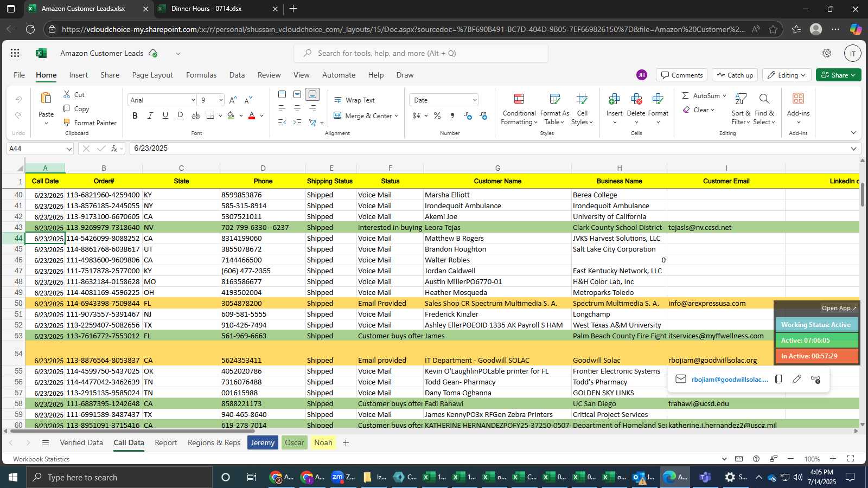Screen dimensions: 868x488
Task: Open rbojiam@goodwillsolac email link in popup
Action: pos(730,379)
